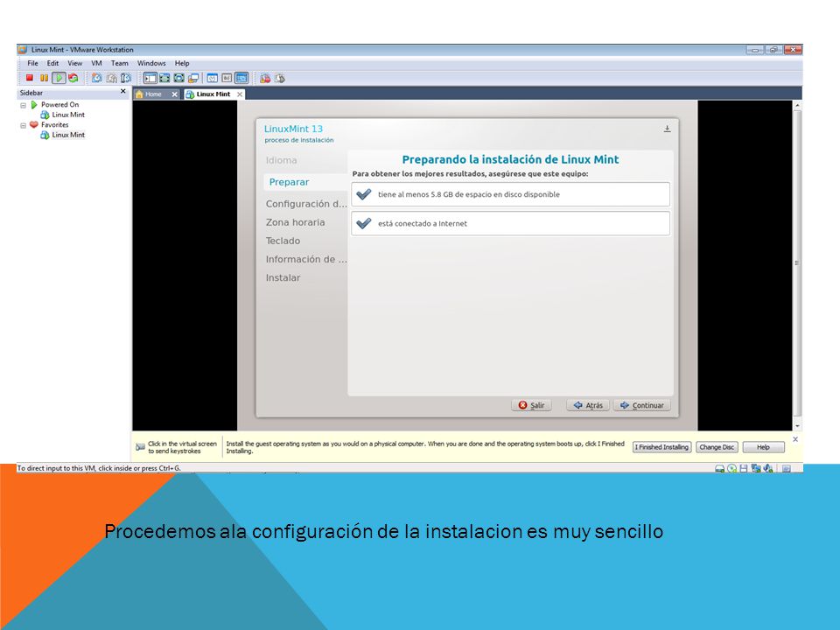Click the Favorites heart icon in sidebar
The height and width of the screenshot is (630, 840).
click(x=34, y=125)
